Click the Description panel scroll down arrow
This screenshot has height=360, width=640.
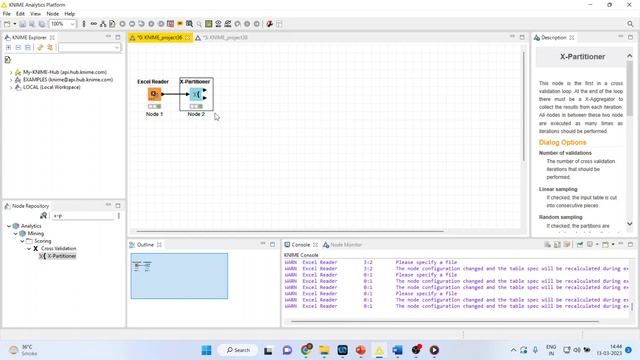tap(629, 224)
